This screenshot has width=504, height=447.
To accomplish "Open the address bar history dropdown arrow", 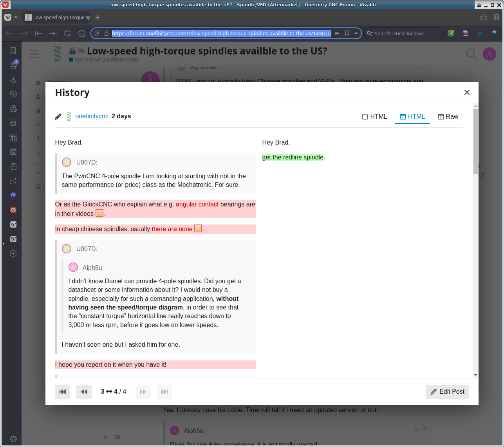I will (x=356, y=33).
